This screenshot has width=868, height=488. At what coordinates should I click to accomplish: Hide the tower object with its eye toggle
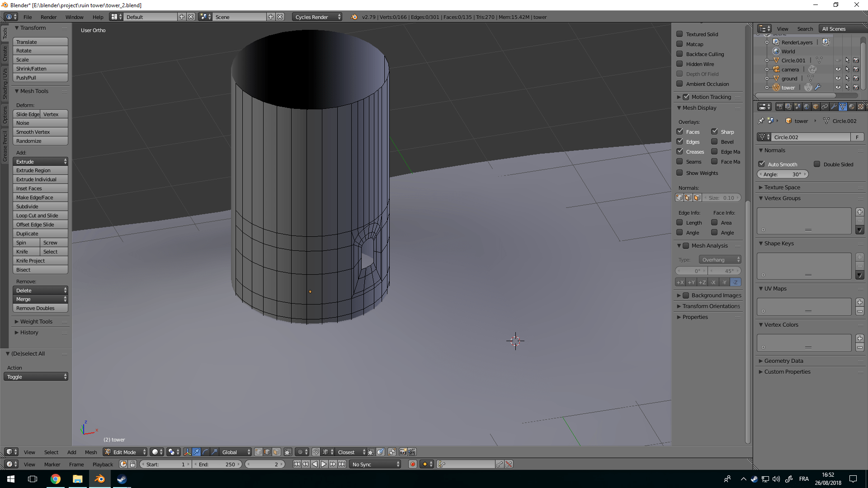pos(839,87)
